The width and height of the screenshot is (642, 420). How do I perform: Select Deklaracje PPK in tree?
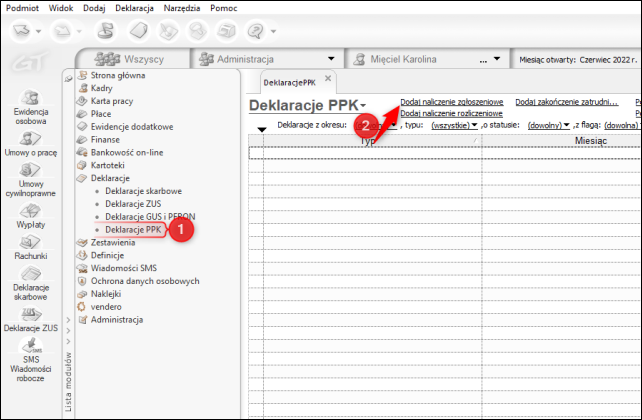pos(133,230)
